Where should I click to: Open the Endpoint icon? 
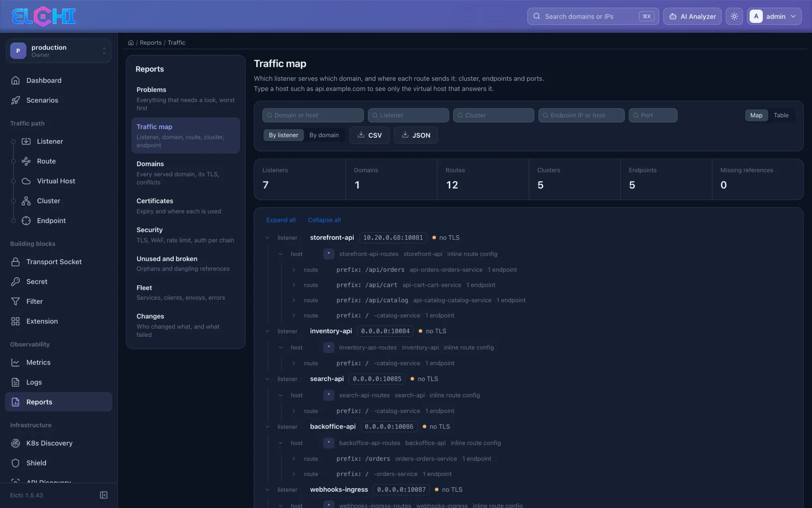(x=26, y=221)
